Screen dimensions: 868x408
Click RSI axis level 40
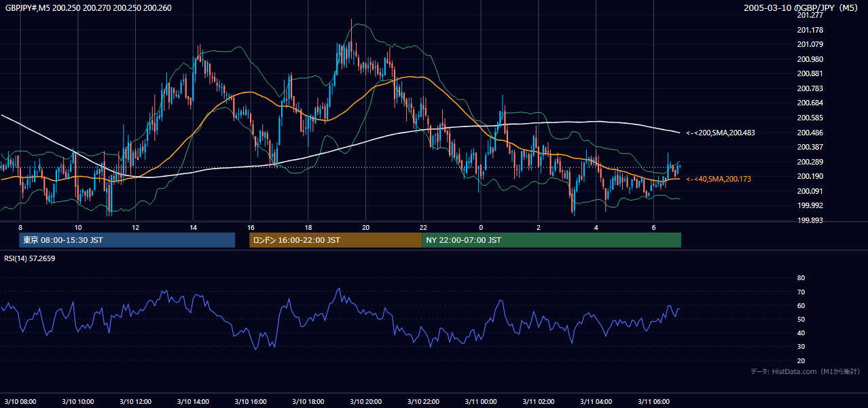tap(801, 333)
